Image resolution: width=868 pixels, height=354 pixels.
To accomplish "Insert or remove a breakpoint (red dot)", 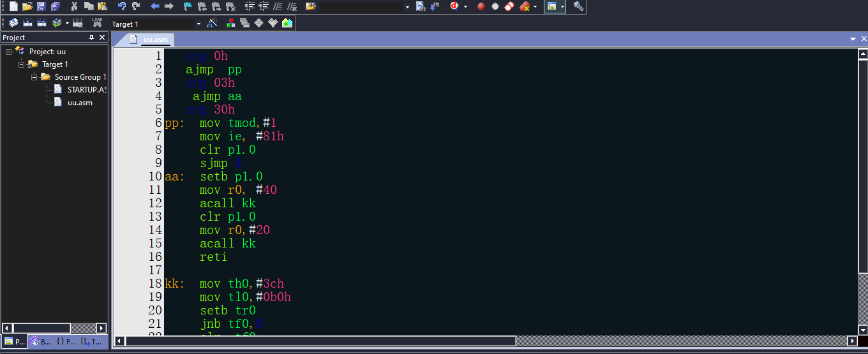I will point(481,6).
